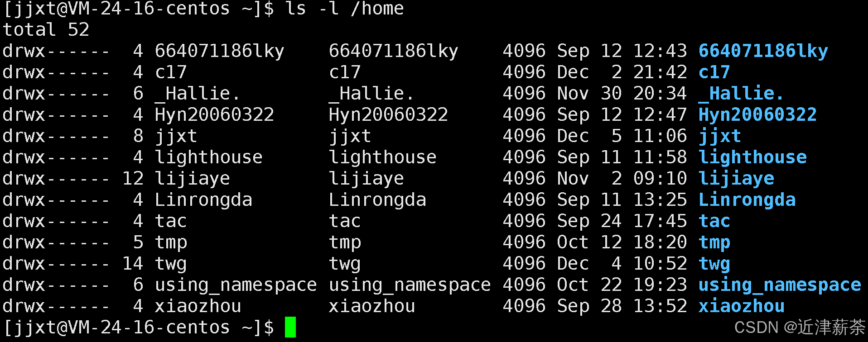
Task: Click the 'total 52' output line
Action: 46,30
